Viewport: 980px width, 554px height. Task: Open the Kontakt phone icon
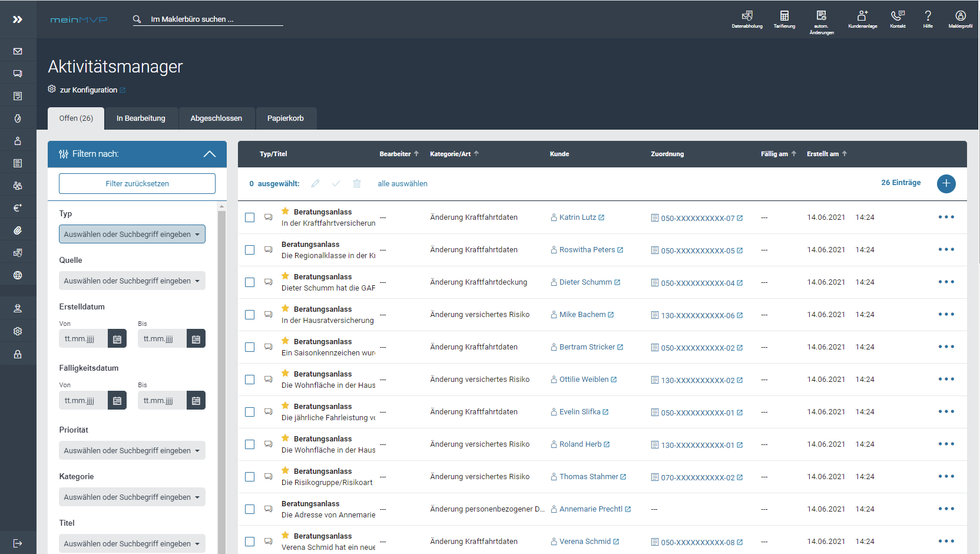tap(898, 19)
